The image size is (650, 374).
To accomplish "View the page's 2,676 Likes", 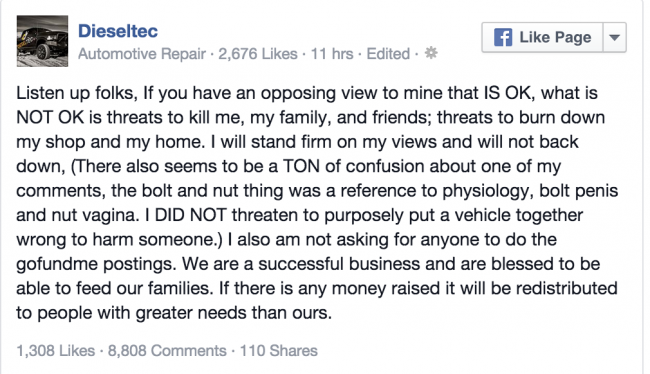I will point(258,54).
